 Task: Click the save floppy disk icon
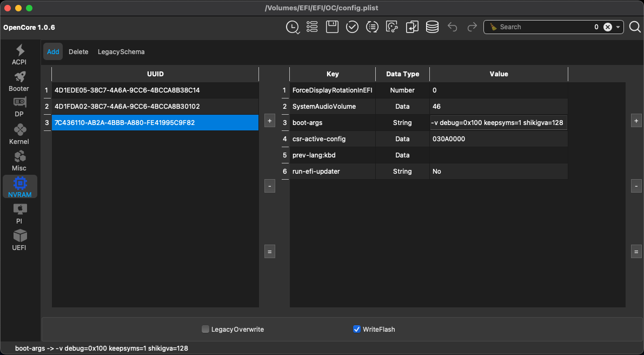point(332,27)
